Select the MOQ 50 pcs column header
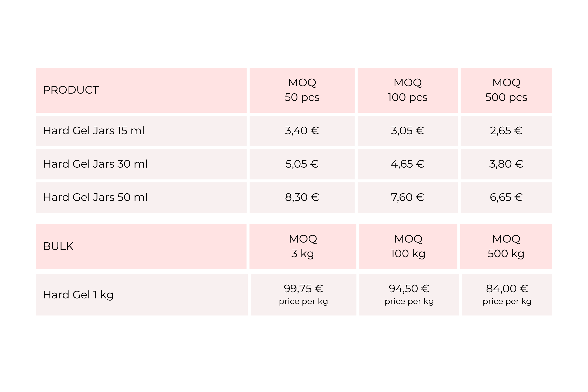Screen dimensions: 588x392 302,90
